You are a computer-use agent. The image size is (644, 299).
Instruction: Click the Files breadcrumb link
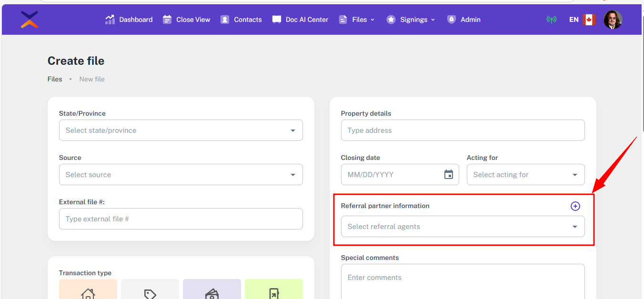(x=55, y=79)
